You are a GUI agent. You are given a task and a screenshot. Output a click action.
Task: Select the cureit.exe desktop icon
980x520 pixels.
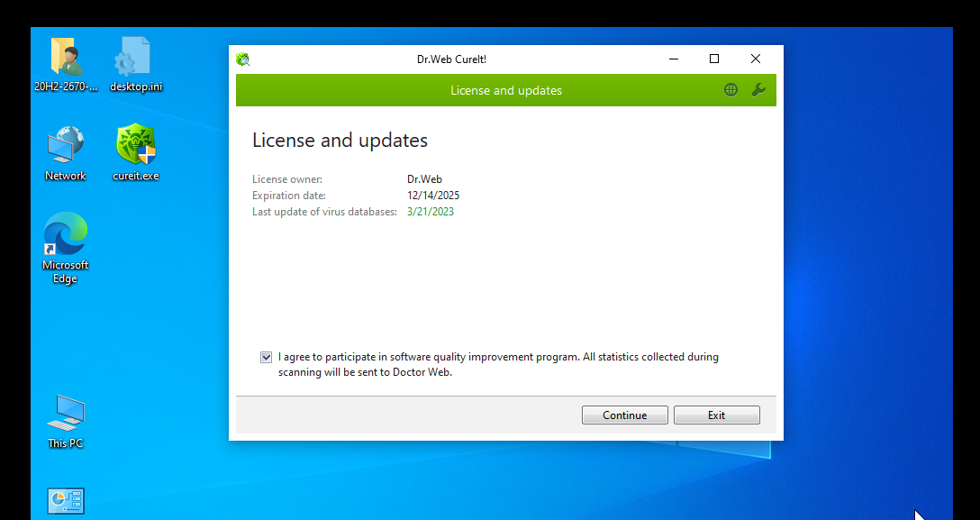tap(136, 152)
